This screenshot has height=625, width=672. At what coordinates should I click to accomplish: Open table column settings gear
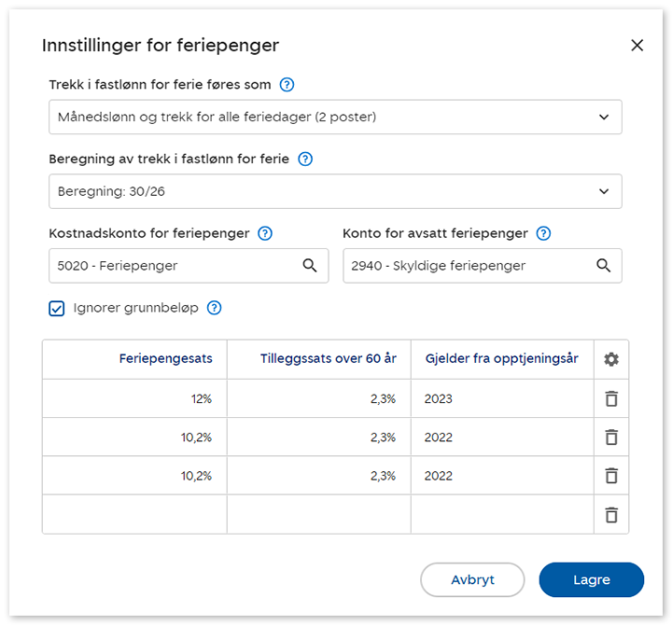[611, 359]
